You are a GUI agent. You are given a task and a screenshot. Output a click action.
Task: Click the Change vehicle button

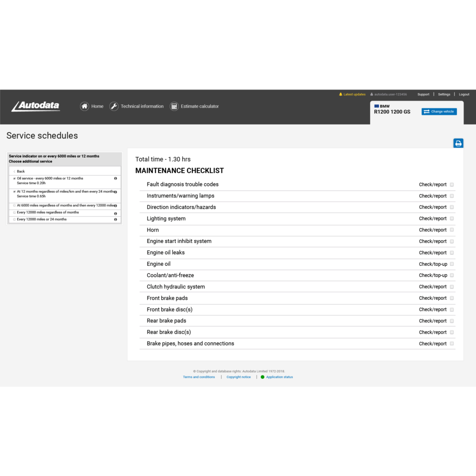(439, 112)
